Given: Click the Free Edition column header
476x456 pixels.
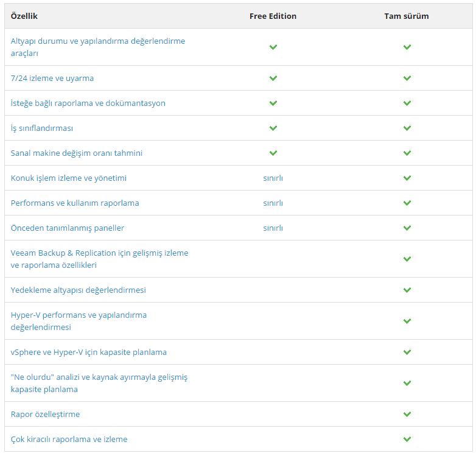Looking at the screenshot, I should pyautogui.click(x=273, y=16).
